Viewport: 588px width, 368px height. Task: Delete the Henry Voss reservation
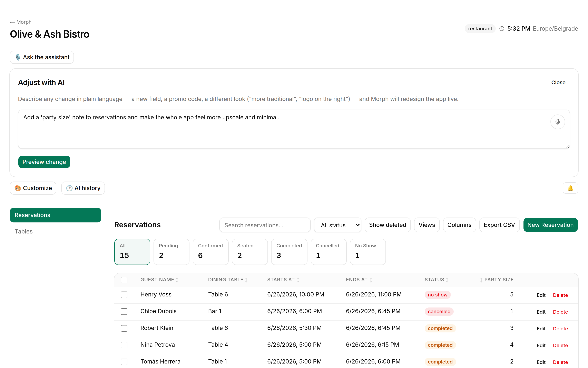(x=560, y=295)
